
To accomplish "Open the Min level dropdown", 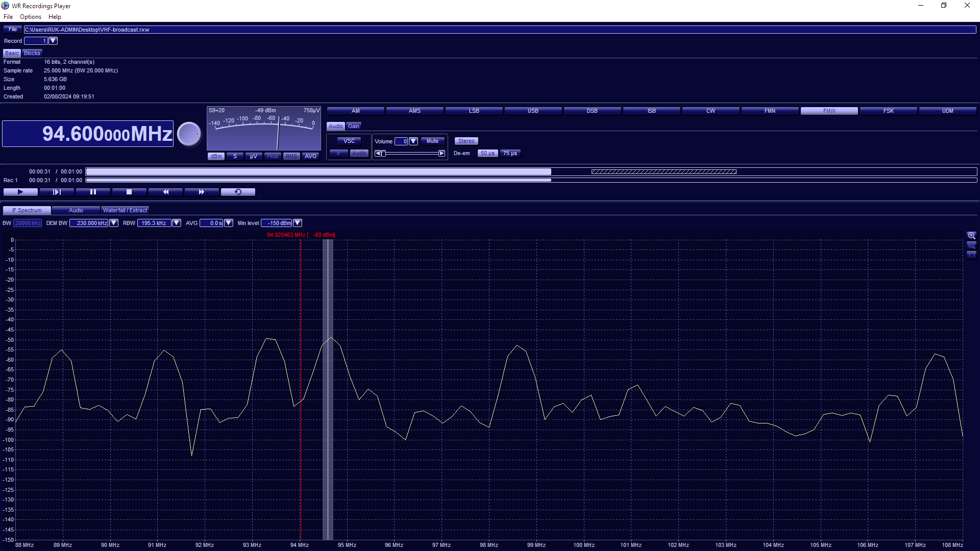I will (298, 223).
